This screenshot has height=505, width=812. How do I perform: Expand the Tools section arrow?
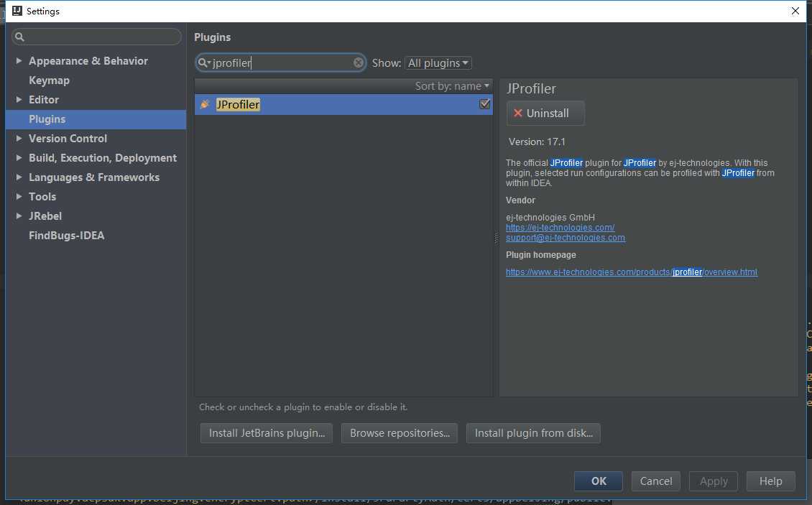click(x=19, y=196)
